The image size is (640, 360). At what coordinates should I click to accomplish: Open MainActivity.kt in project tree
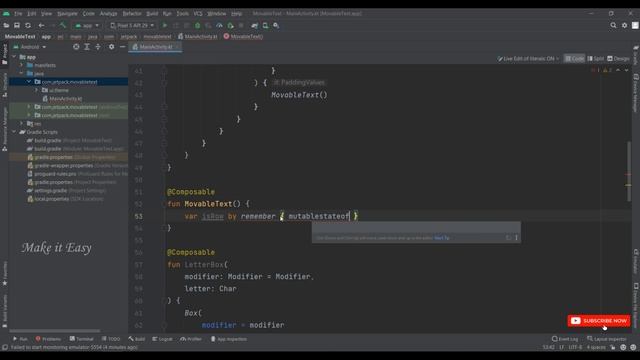[x=65, y=99]
